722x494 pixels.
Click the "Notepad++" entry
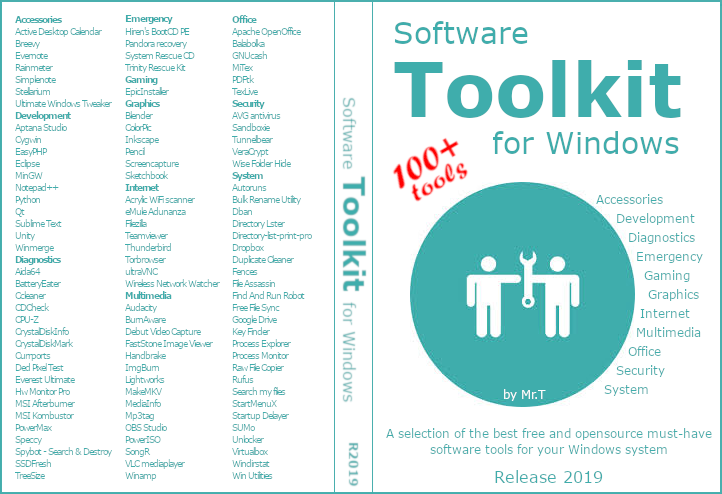pyautogui.click(x=37, y=188)
